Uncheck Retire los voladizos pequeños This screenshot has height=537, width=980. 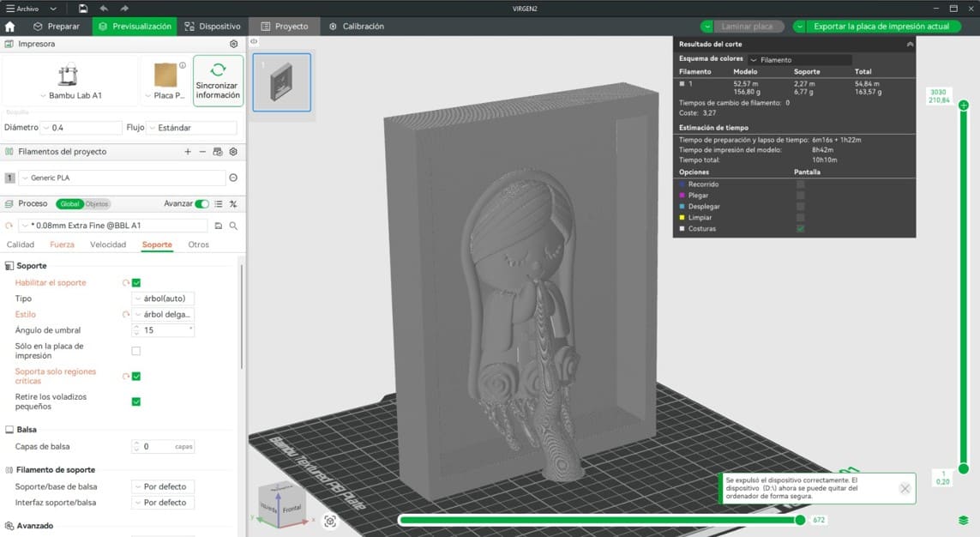coord(136,401)
